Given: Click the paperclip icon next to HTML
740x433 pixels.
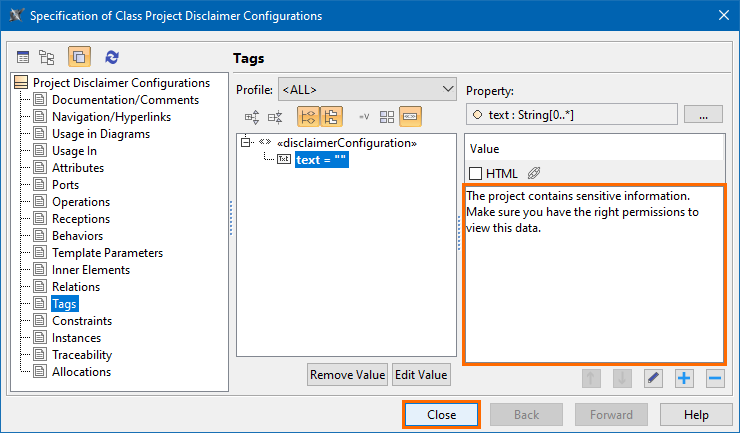Looking at the screenshot, I should click(x=534, y=173).
